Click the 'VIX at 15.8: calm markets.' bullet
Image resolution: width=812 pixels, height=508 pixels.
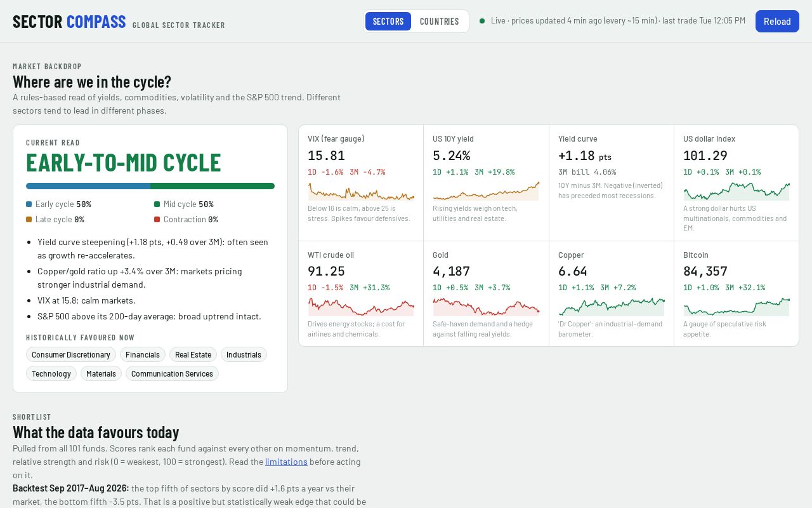86,300
